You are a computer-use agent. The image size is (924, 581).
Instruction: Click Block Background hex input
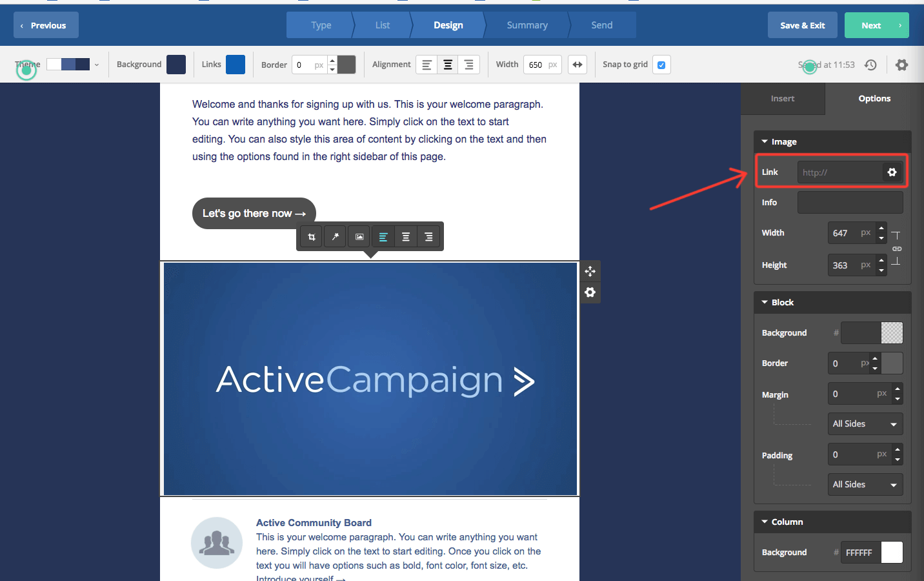click(x=861, y=332)
